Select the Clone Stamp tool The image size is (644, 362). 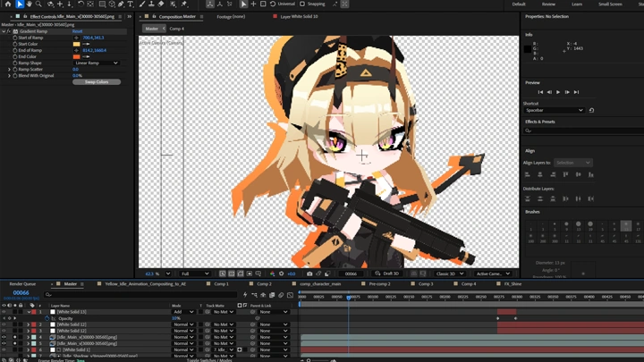151,4
